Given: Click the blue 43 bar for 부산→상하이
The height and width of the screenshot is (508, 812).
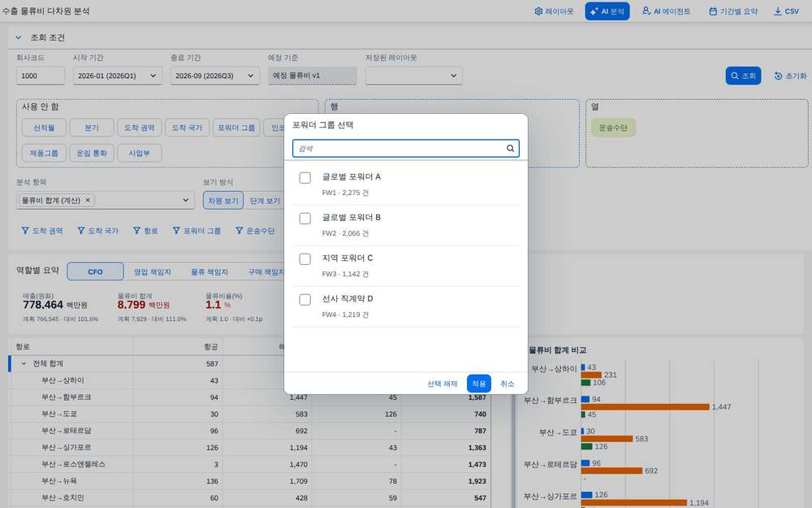Looking at the screenshot, I should click(x=583, y=367).
